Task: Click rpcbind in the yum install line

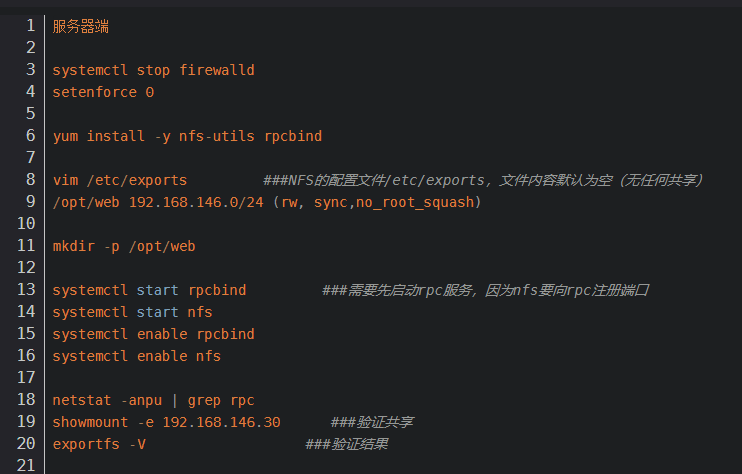Action: point(293,136)
